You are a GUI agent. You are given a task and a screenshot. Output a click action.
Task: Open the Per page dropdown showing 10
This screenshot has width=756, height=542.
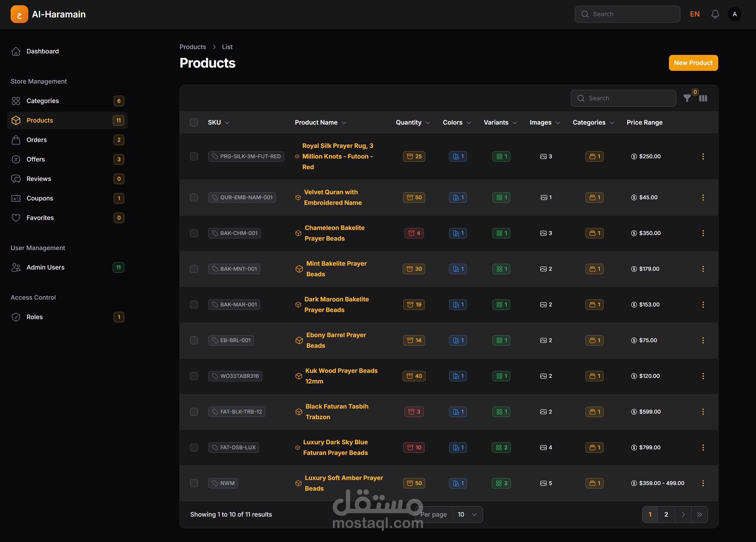click(467, 514)
